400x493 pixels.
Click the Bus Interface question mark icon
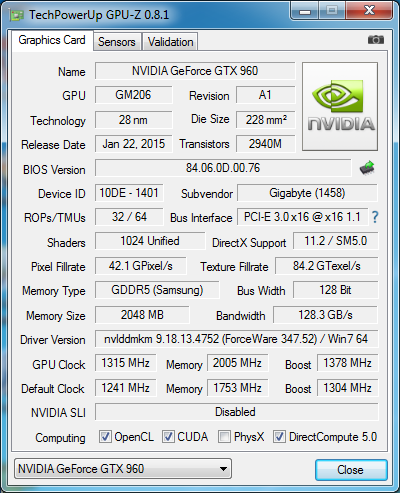(375, 217)
